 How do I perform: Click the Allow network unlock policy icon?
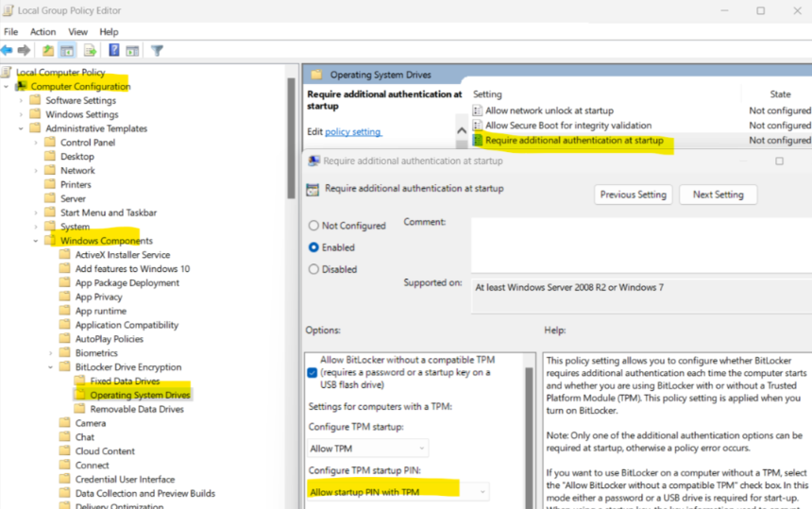click(478, 110)
